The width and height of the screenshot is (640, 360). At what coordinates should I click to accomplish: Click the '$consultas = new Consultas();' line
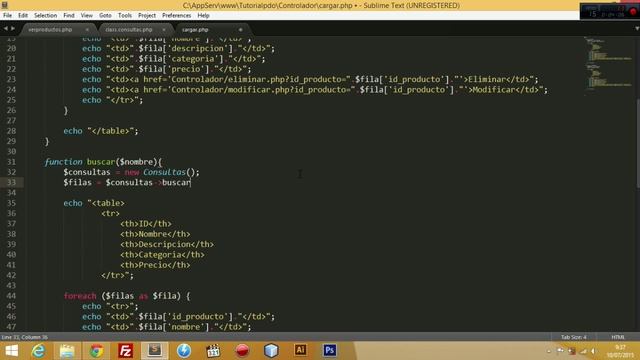pos(131,172)
